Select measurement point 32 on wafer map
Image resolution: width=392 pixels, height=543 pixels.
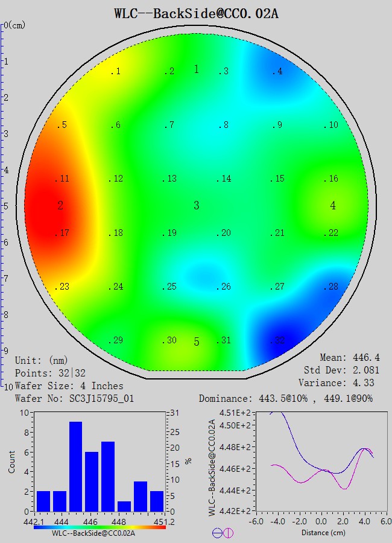277,341
